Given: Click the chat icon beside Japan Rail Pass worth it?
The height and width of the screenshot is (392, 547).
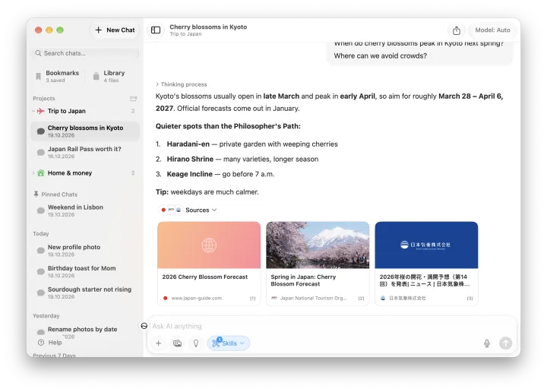Looking at the screenshot, I should point(41,153).
